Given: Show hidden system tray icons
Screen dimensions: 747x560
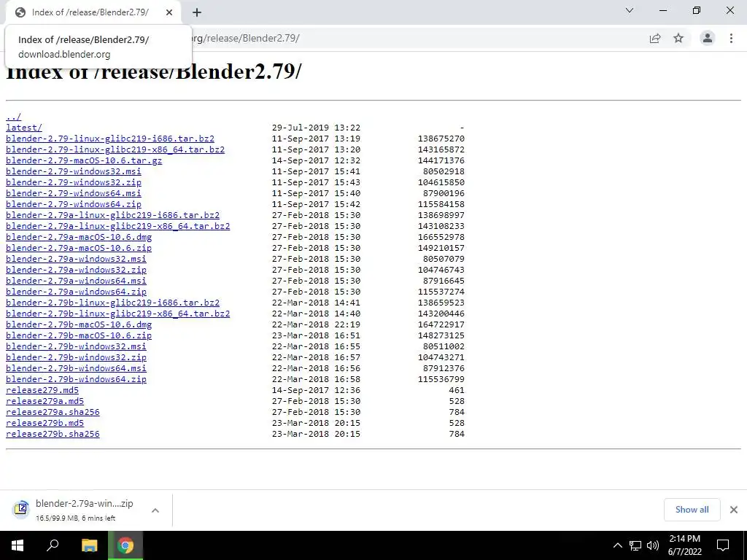Looking at the screenshot, I should tap(617, 545).
